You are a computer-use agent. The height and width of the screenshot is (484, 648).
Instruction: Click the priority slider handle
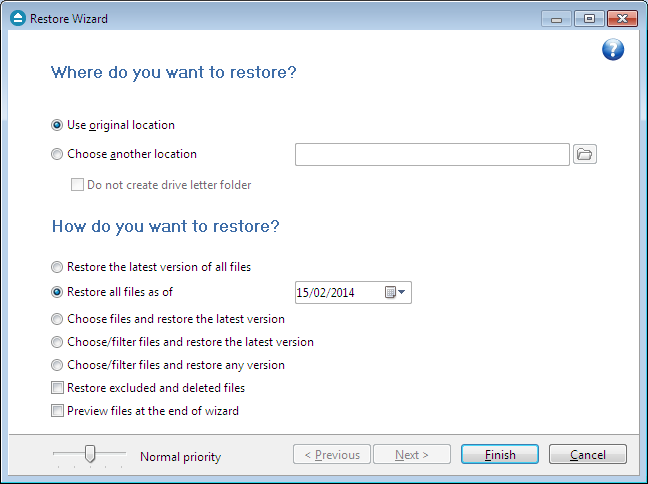pyautogui.click(x=90, y=454)
